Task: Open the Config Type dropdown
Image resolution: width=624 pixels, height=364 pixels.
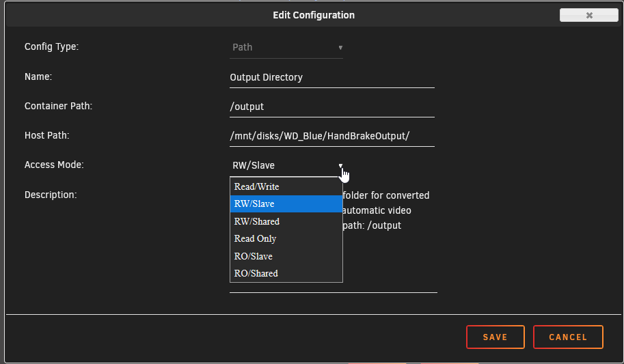Action: 286,47
